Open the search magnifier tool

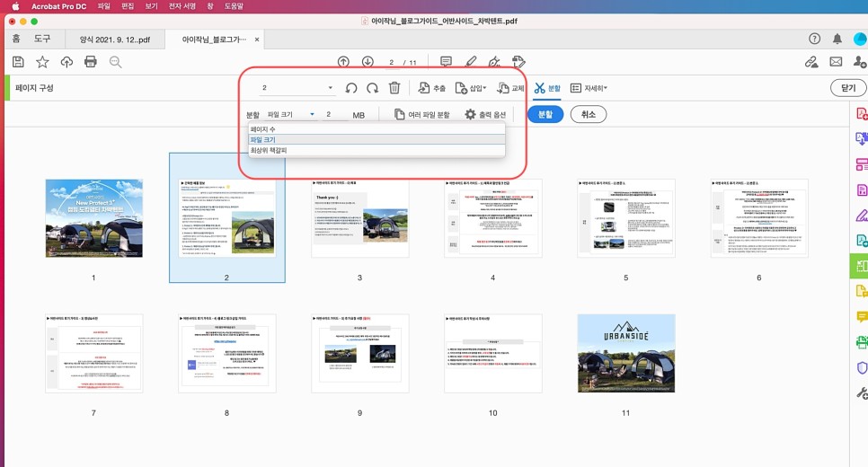(115, 62)
